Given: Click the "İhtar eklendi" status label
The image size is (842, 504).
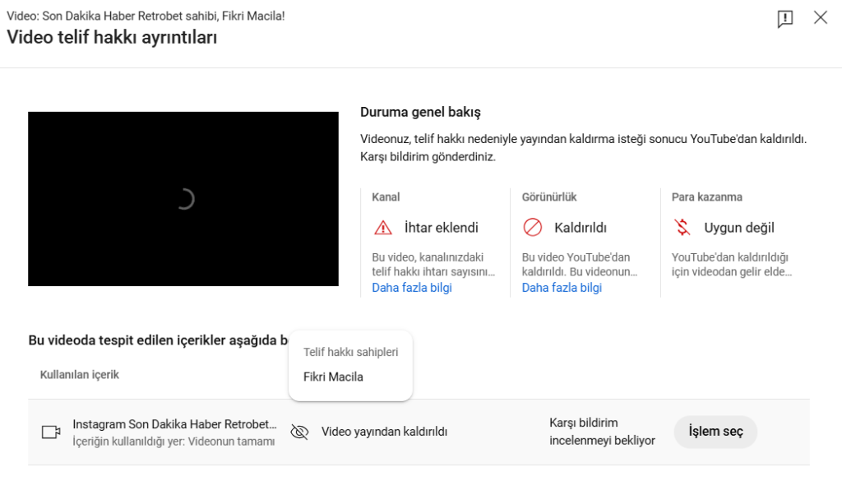Looking at the screenshot, I should (442, 228).
